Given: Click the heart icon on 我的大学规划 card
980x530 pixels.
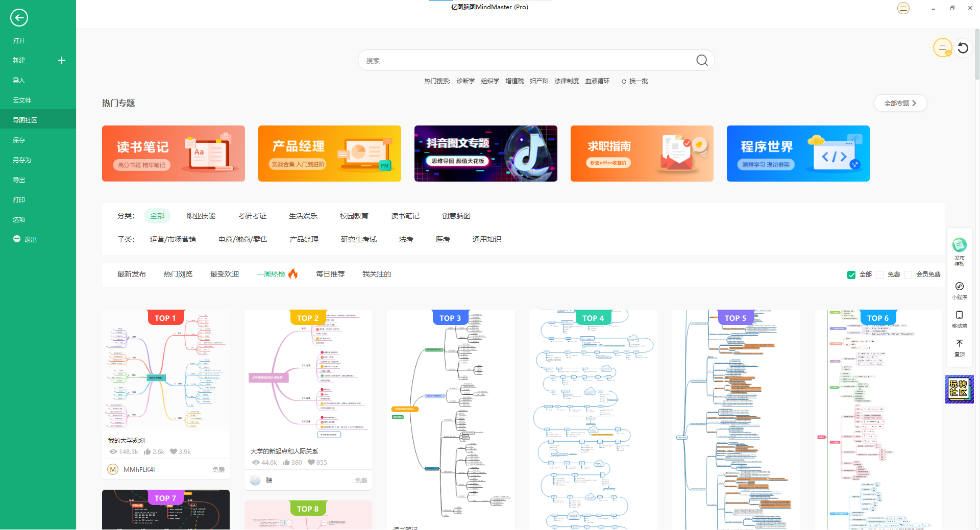Looking at the screenshot, I should coord(174,451).
